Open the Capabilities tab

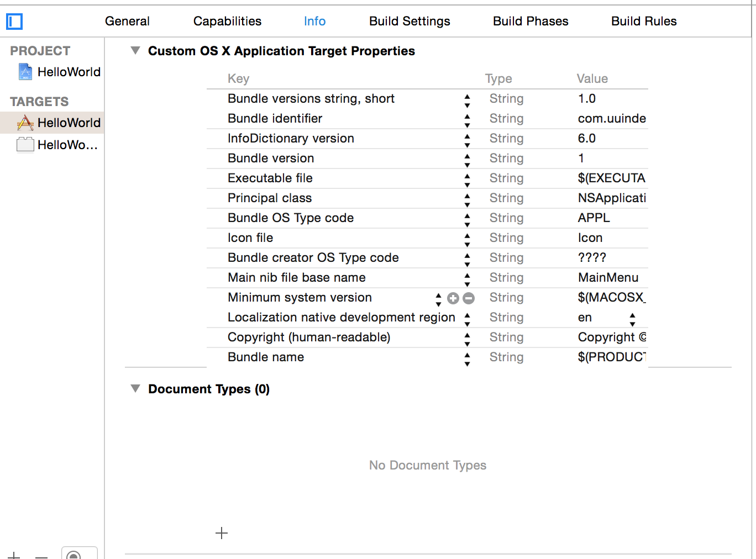click(x=227, y=21)
